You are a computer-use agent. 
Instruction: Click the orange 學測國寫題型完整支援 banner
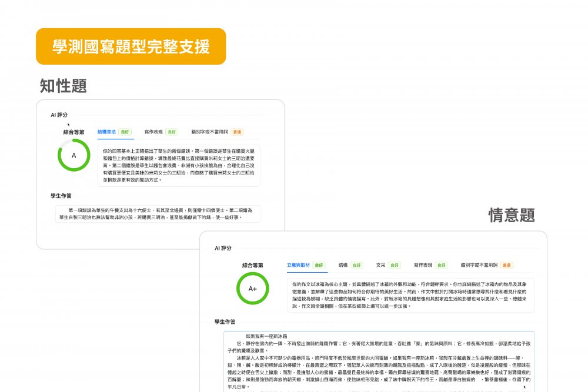tap(131, 46)
